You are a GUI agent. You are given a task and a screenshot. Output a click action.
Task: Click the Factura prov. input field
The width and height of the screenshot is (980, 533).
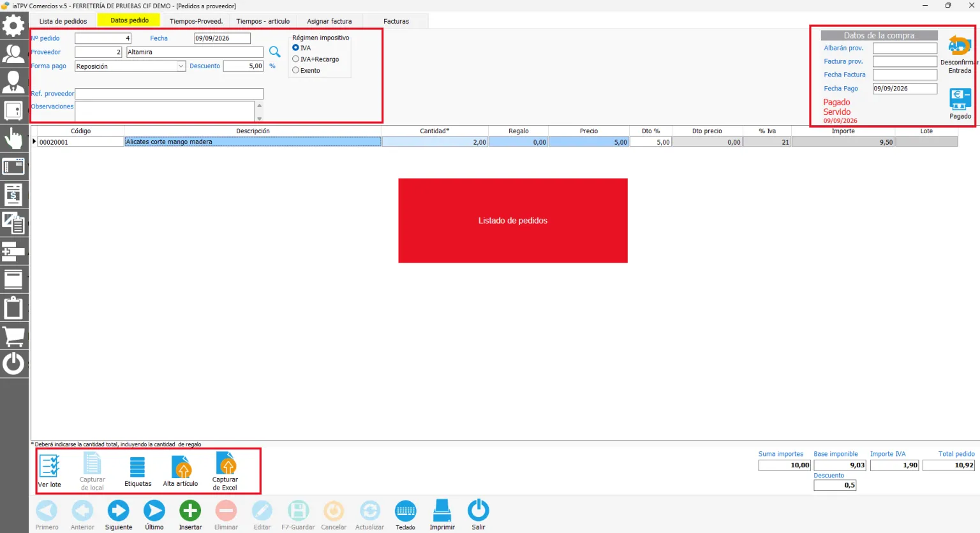(x=905, y=61)
